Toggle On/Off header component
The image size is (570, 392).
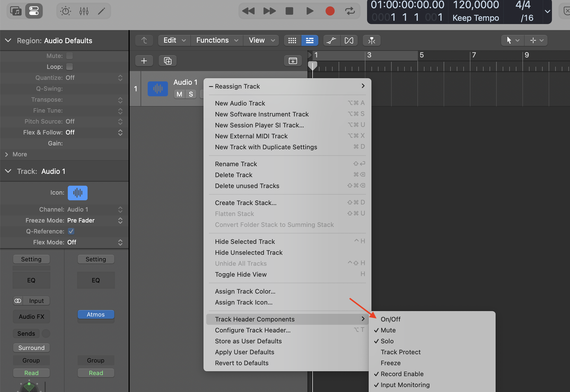click(x=432, y=319)
